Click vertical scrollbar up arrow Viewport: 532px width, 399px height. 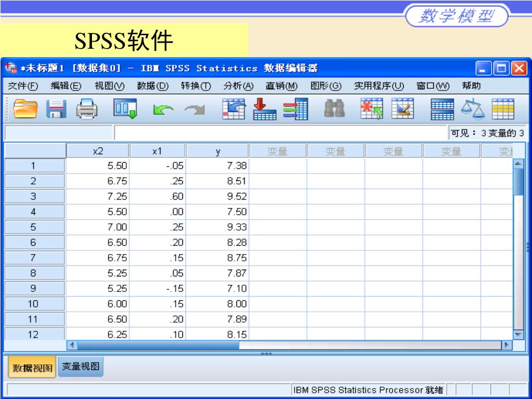(x=518, y=164)
